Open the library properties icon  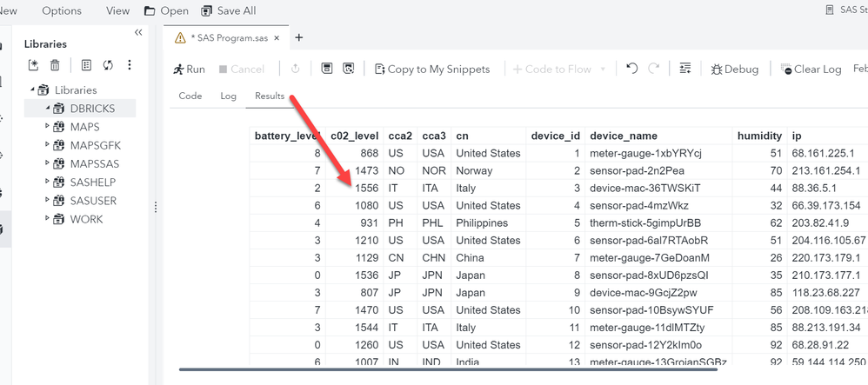86,65
